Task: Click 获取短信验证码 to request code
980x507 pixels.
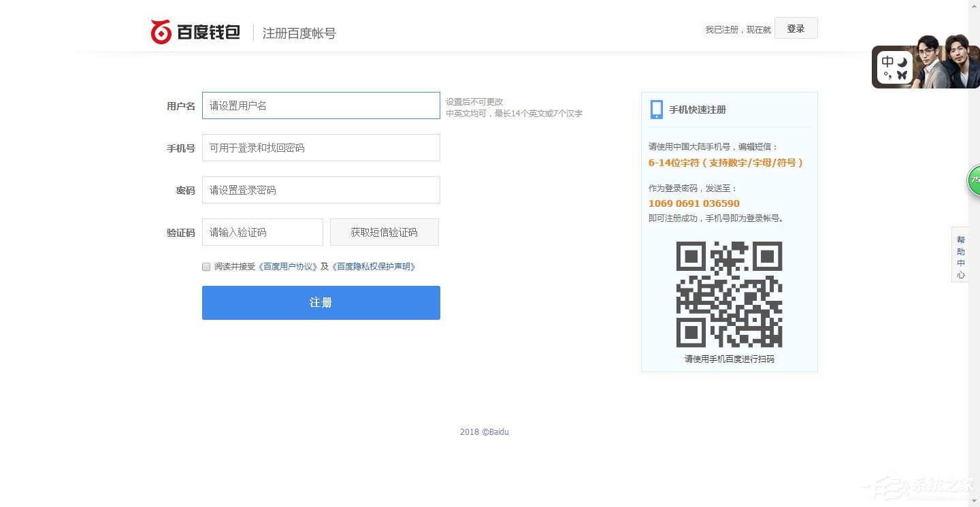Action: tap(384, 232)
